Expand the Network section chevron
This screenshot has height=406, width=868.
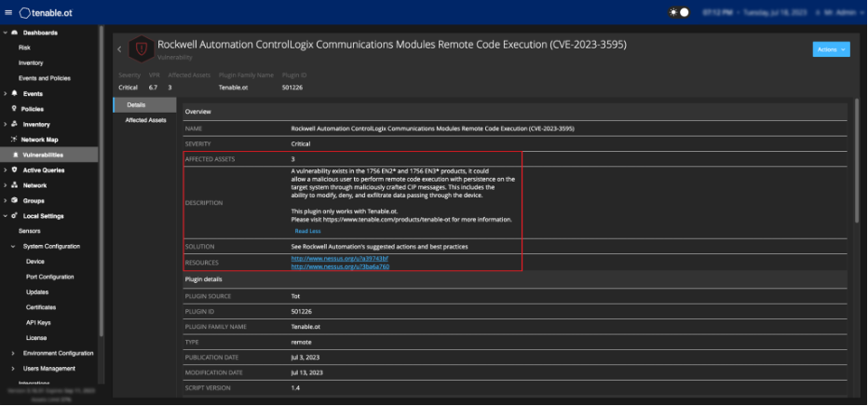click(x=5, y=185)
